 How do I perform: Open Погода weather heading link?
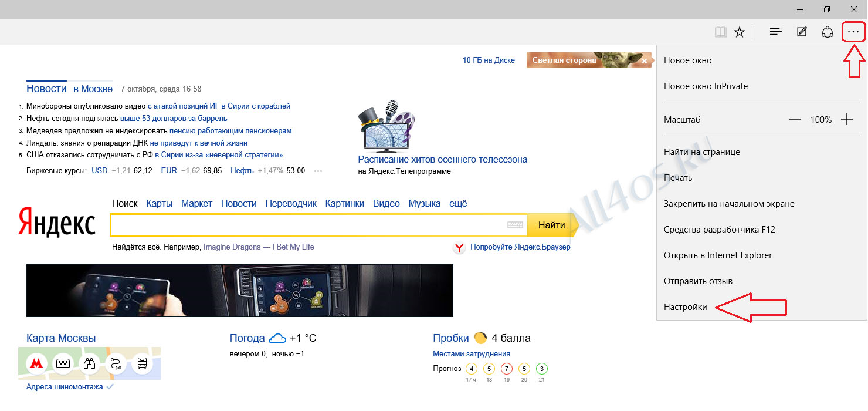point(247,338)
